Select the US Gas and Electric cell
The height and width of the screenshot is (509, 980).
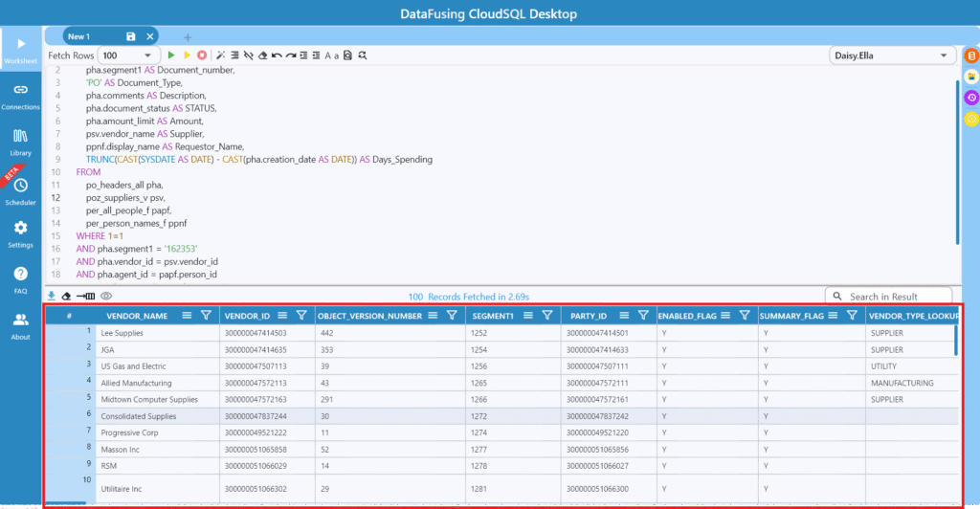158,366
